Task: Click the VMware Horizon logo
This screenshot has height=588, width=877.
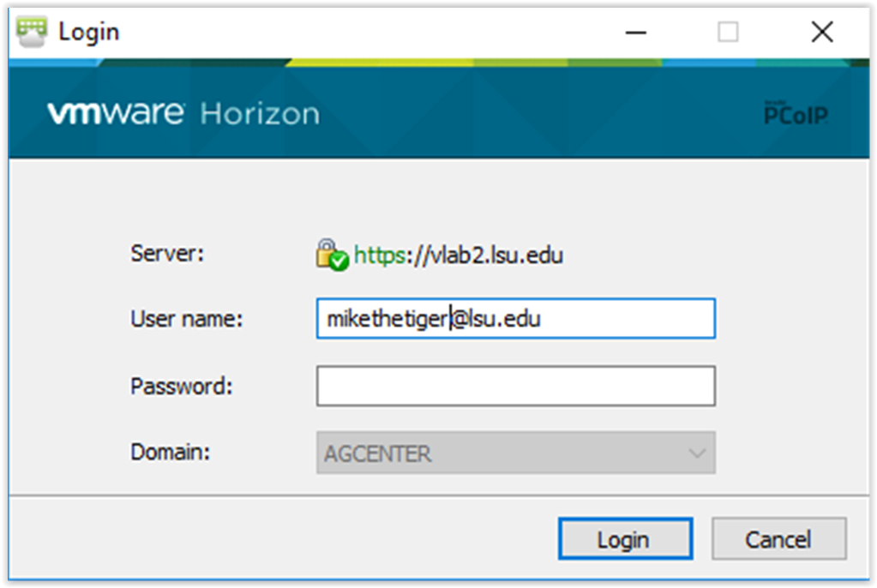Action: pyautogui.click(x=183, y=114)
